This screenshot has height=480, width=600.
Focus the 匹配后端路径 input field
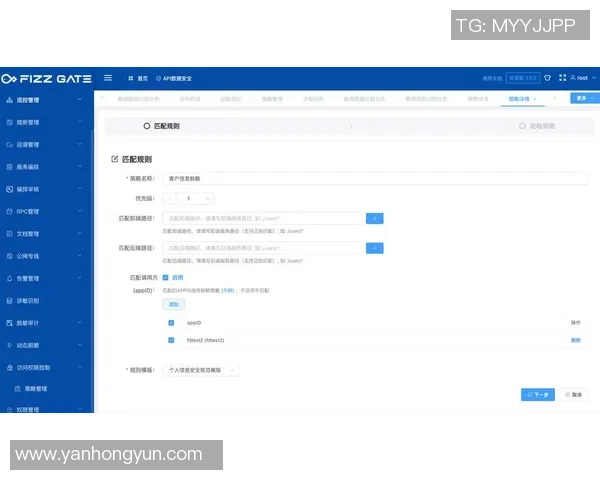262,248
